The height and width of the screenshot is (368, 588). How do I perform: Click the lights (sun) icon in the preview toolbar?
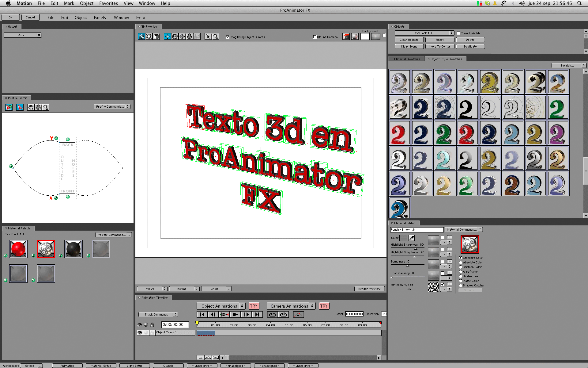pos(149,37)
